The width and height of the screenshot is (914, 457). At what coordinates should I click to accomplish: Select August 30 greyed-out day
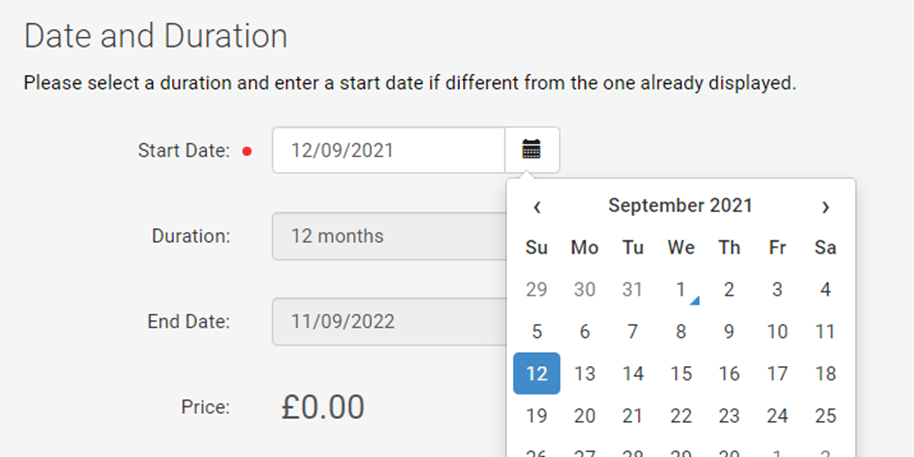tap(585, 290)
